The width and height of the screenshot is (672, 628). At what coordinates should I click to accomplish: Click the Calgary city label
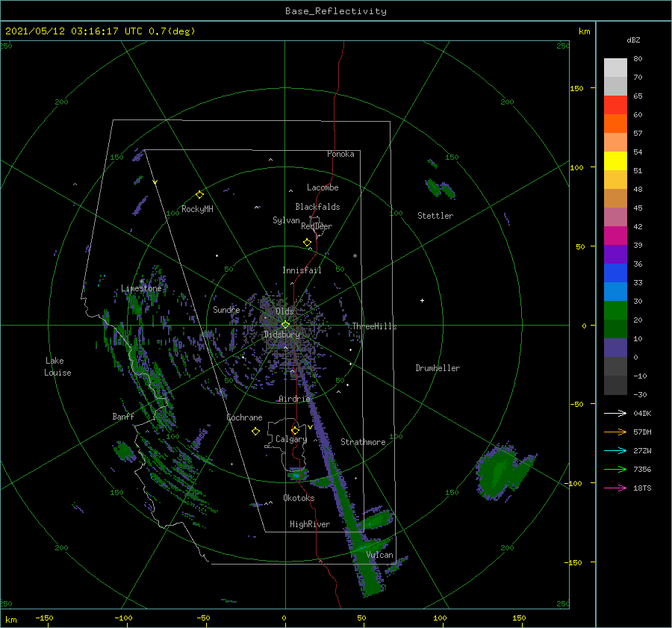click(x=291, y=439)
